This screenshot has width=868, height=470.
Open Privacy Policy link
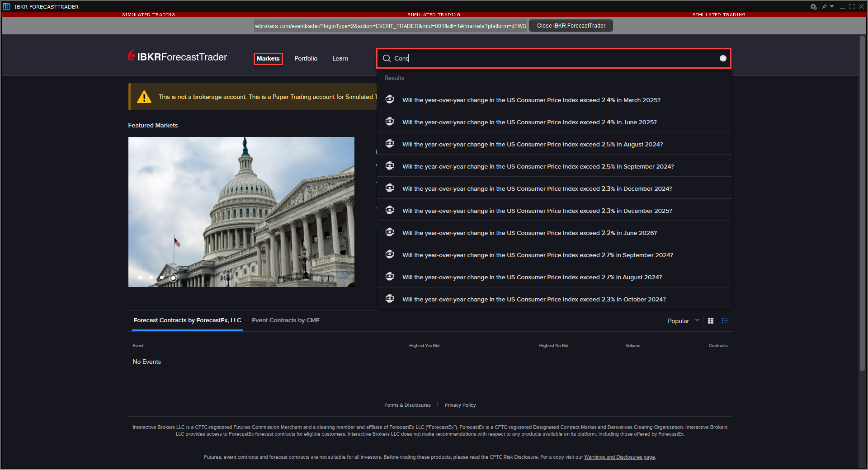460,405
